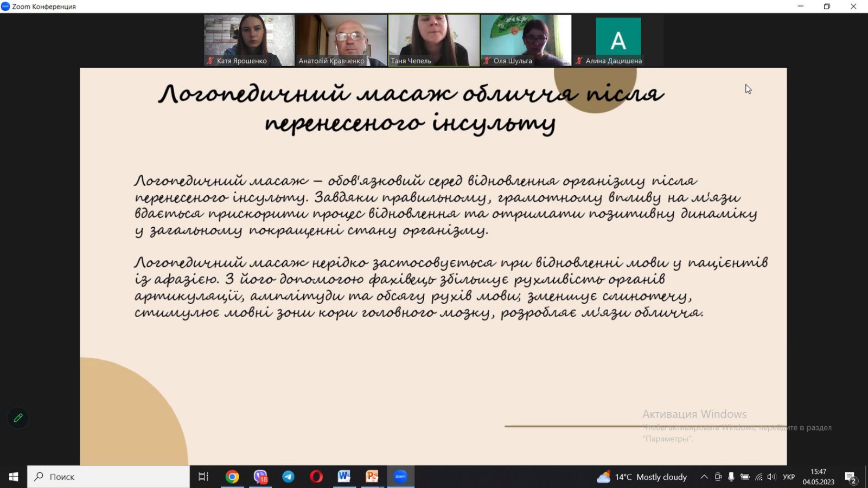Open the Windows Start menu
868x488 pixels.
(x=14, y=477)
